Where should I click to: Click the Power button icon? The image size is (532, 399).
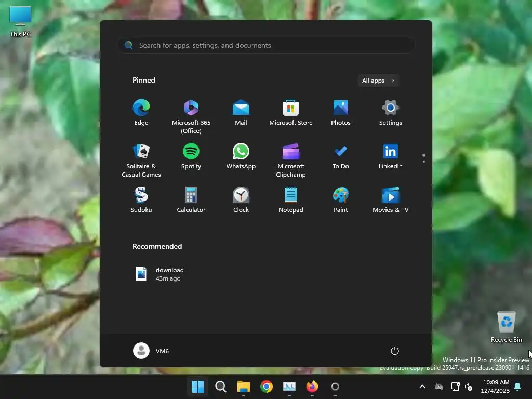click(x=395, y=351)
